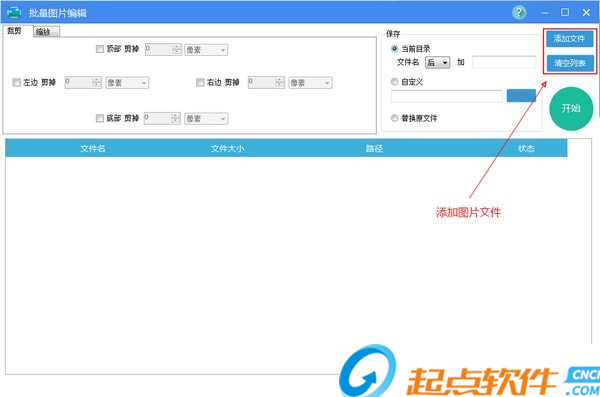Screen dimensions: 600x397
Task: Enable the 顶部 剪掉 checkbox
Action: coord(99,49)
